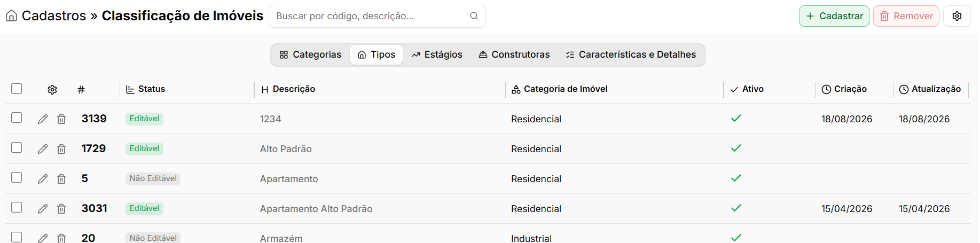Click the hash # column header
This screenshot has height=243, width=980.
click(x=81, y=90)
